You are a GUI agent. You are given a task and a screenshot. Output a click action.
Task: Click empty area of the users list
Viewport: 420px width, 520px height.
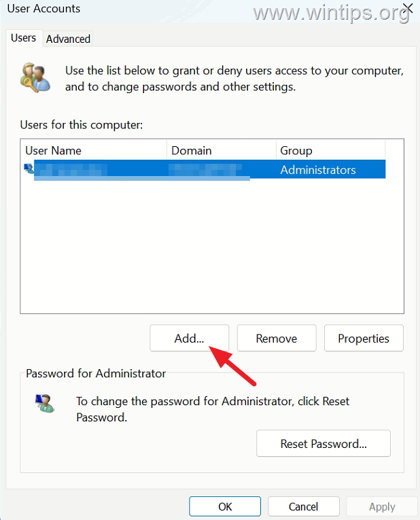point(212,245)
